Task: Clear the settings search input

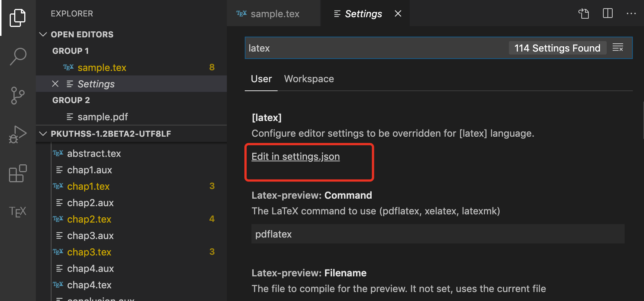Action: (x=618, y=48)
